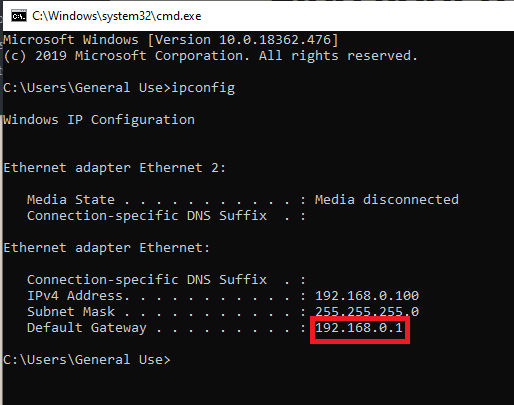
Task: Click the IPv4 Address label
Action: pyautogui.click(x=78, y=296)
